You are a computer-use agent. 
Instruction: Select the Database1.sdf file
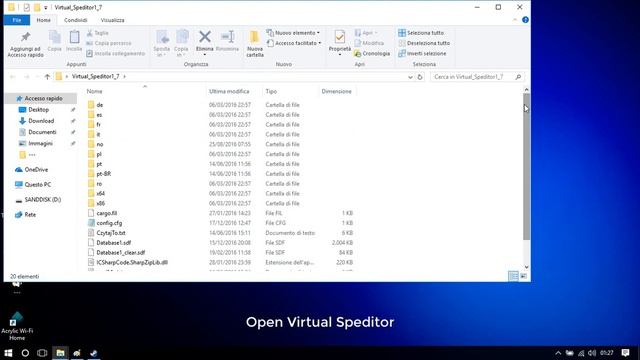pos(113,242)
